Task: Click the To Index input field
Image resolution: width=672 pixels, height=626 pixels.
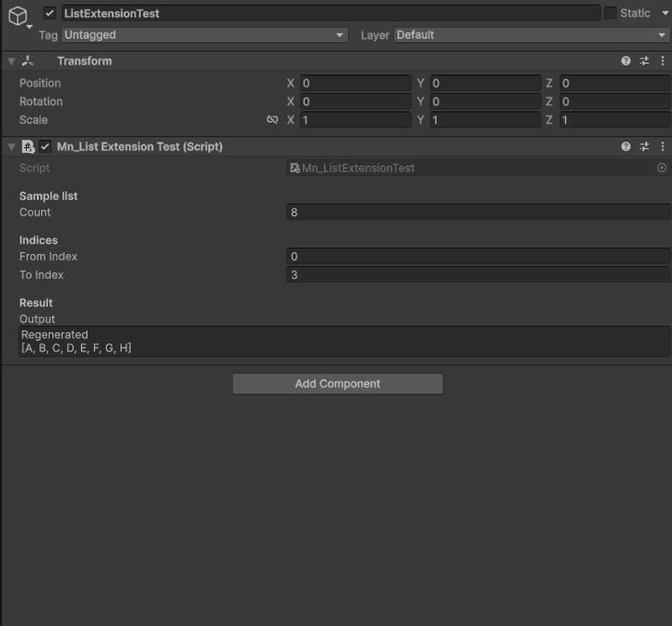Action: tap(478, 275)
